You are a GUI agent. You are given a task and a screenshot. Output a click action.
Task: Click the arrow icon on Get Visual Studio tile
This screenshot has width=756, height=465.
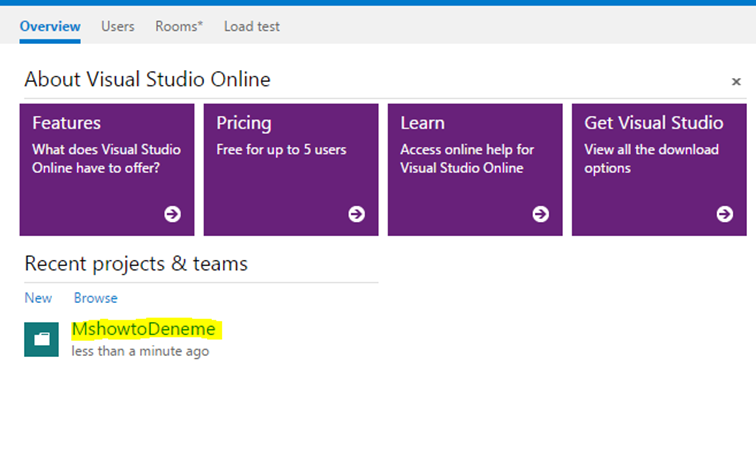click(x=725, y=214)
